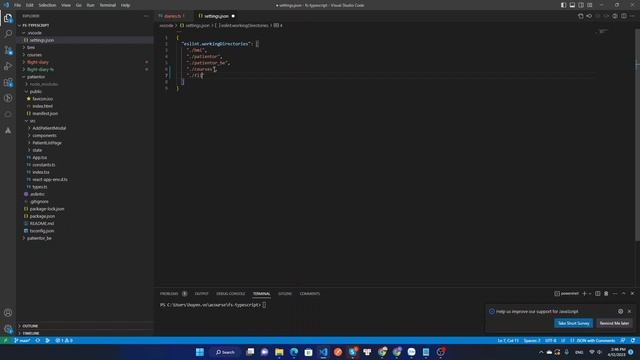The width and height of the screenshot is (640, 360).
Task: Open the Selection menu
Action: pos(47,5)
